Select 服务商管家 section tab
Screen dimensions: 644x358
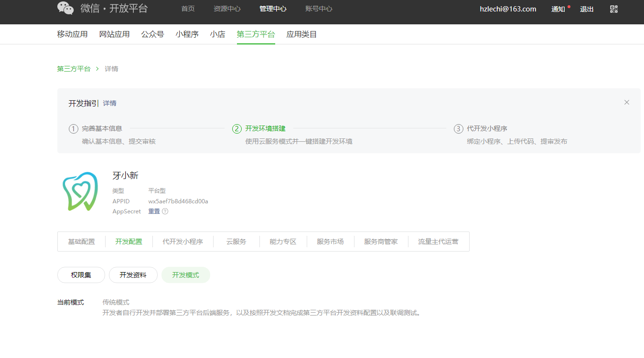(x=381, y=242)
